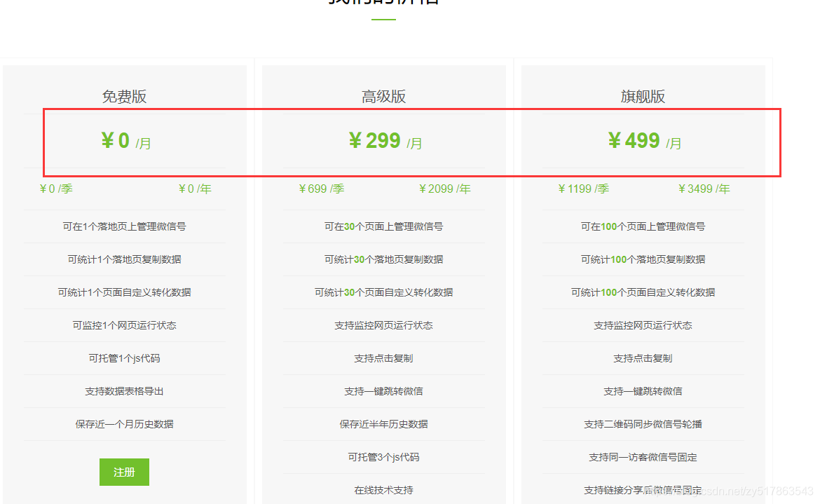
Task: Click 可统计100个落地页复制数据 row
Action: pos(643,259)
